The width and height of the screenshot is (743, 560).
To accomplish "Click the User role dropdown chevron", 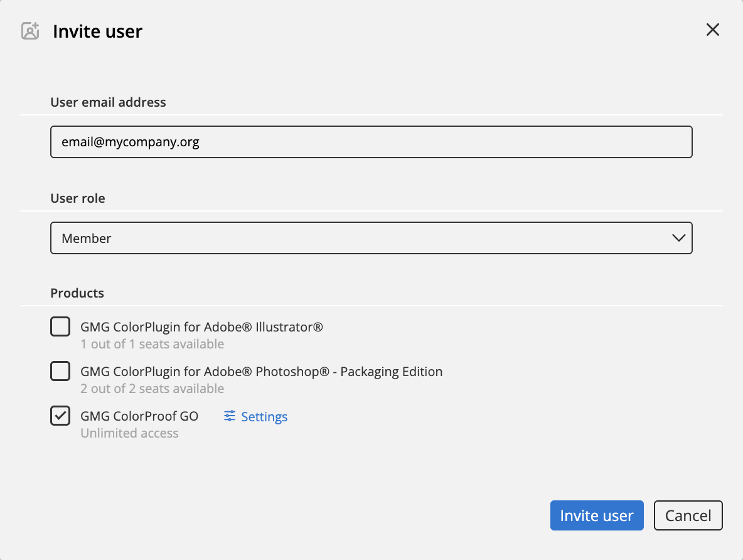I will (678, 238).
